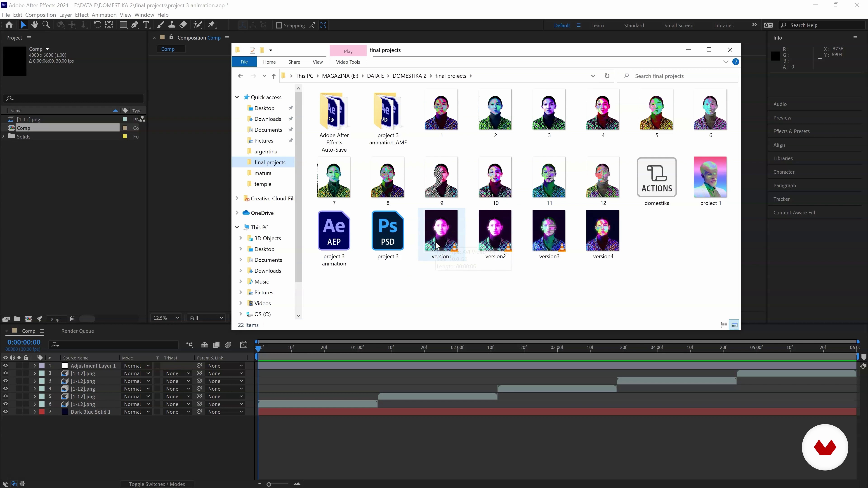Click layer 7 red label color swatch
This screenshot has height=488, width=868.
point(42,412)
